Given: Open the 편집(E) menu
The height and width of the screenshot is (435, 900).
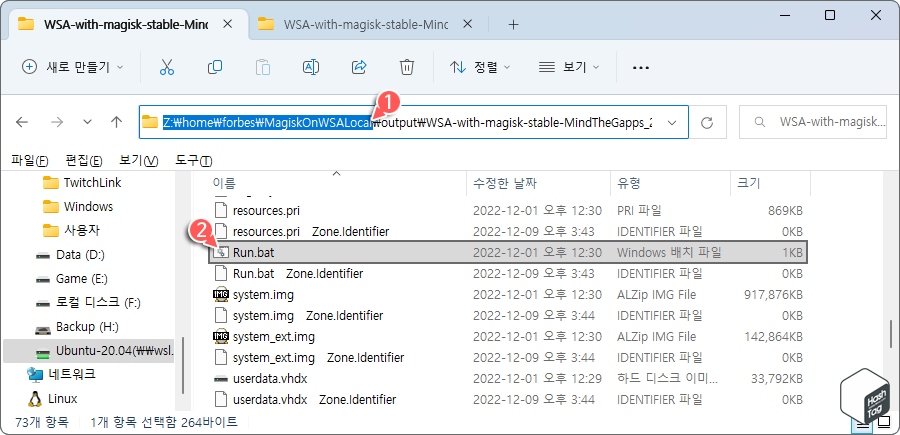Looking at the screenshot, I should 84,160.
